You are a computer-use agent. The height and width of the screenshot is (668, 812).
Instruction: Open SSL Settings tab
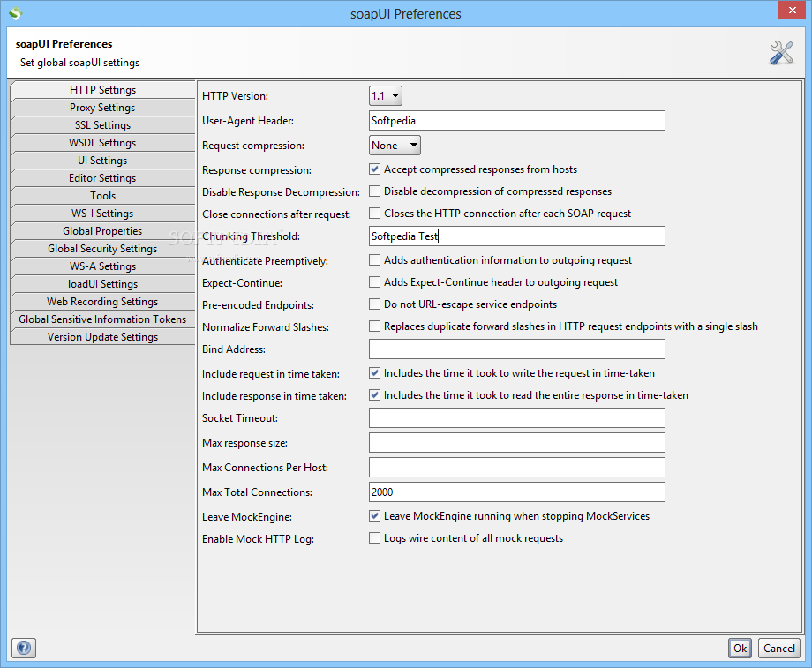pos(102,124)
